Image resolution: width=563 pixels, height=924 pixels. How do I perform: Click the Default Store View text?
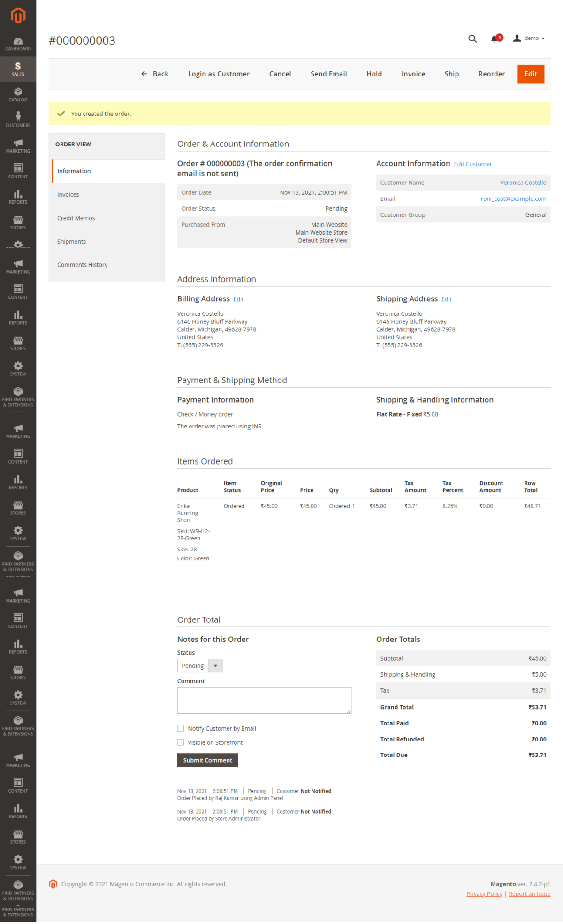[x=323, y=240]
